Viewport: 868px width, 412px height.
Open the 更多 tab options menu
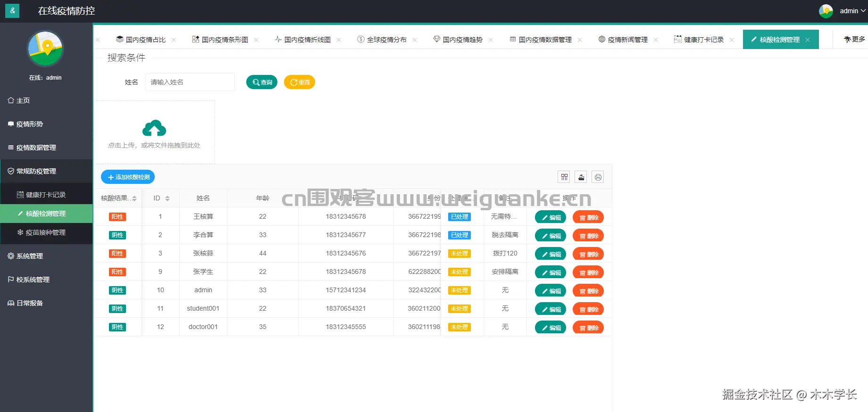pyautogui.click(x=854, y=39)
